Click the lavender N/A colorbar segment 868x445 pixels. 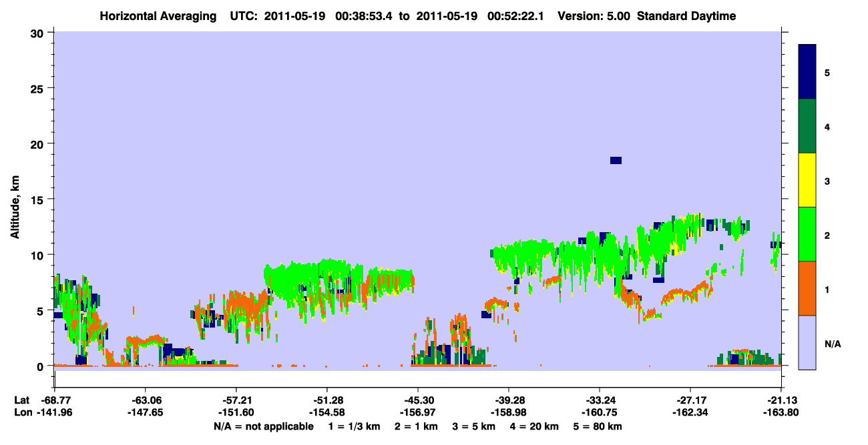click(807, 342)
